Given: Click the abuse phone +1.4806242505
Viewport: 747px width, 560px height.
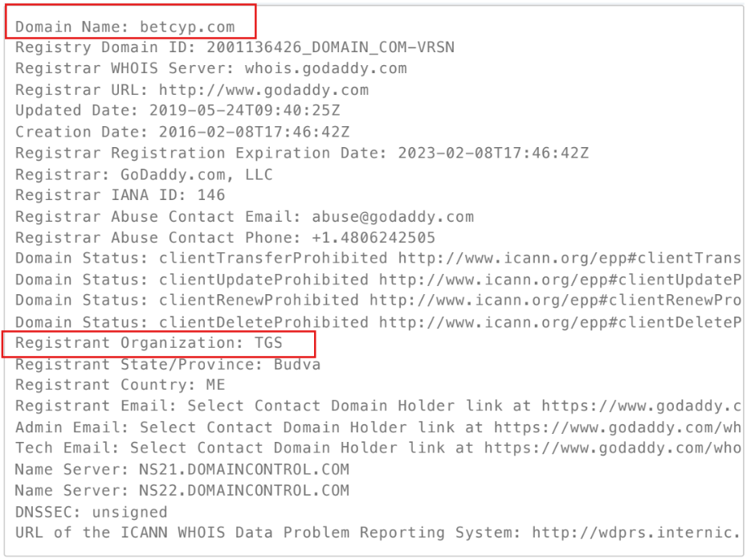Looking at the screenshot, I should pyautogui.click(x=373, y=237).
